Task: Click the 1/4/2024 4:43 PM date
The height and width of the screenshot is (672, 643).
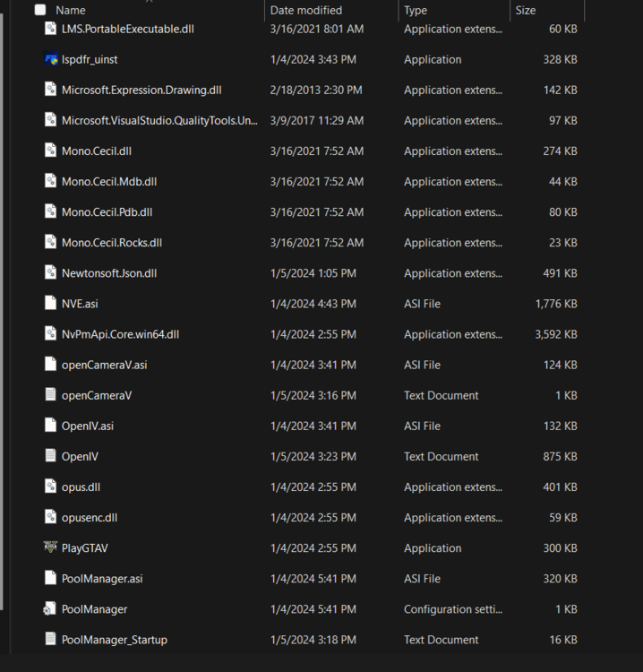Action: [313, 304]
